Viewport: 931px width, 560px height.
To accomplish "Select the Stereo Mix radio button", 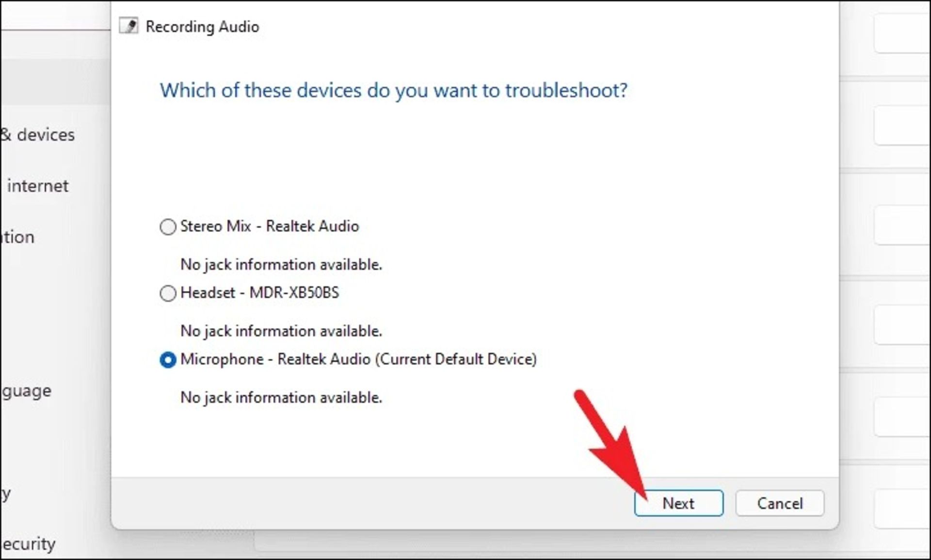I will [x=168, y=227].
